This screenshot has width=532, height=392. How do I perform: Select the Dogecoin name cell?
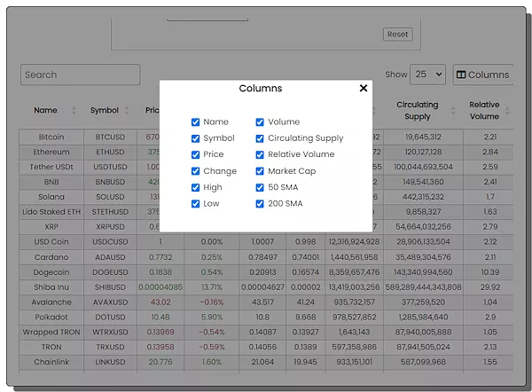tap(51, 272)
